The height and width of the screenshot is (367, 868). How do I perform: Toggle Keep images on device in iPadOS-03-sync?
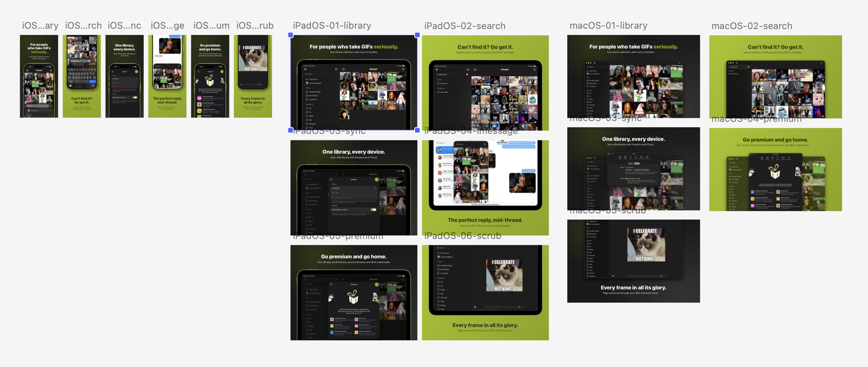pos(373,209)
